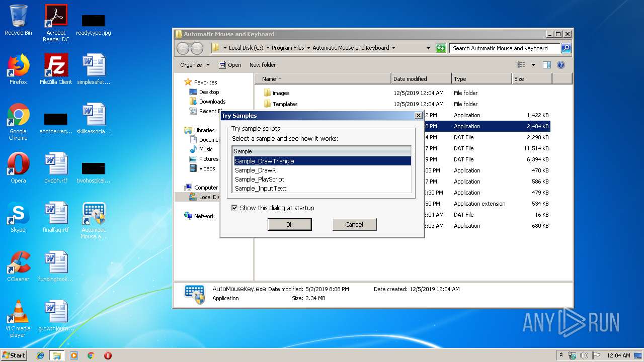Launch Automatic Mouse and Keyboard shortcut

94,220
